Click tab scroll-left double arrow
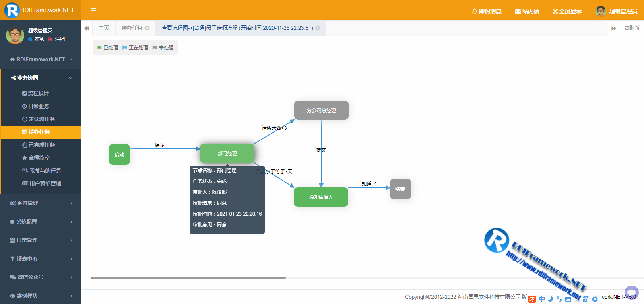The image size is (644, 304). (x=87, y=28)
